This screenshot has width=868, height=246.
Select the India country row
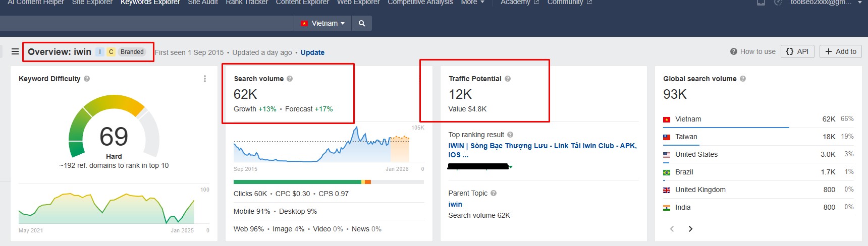[758, 207]
